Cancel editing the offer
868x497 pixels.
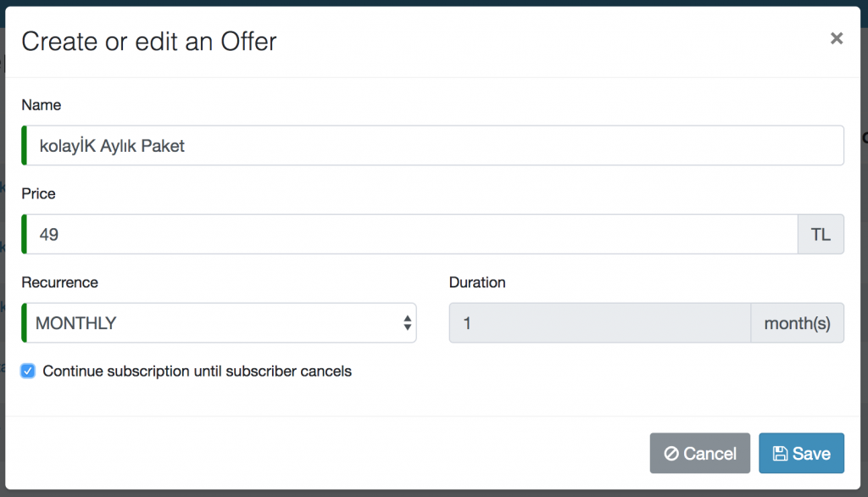click(x=699, y=453)
